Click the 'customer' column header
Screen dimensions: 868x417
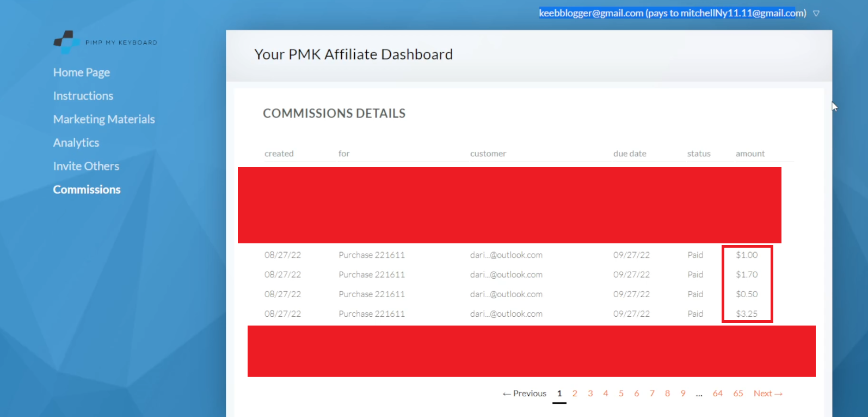click(488, 154)
